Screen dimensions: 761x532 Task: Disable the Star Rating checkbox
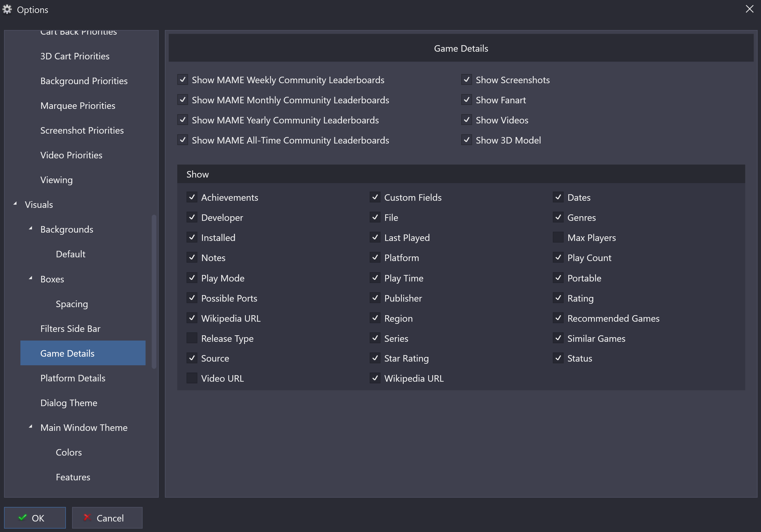375,358
